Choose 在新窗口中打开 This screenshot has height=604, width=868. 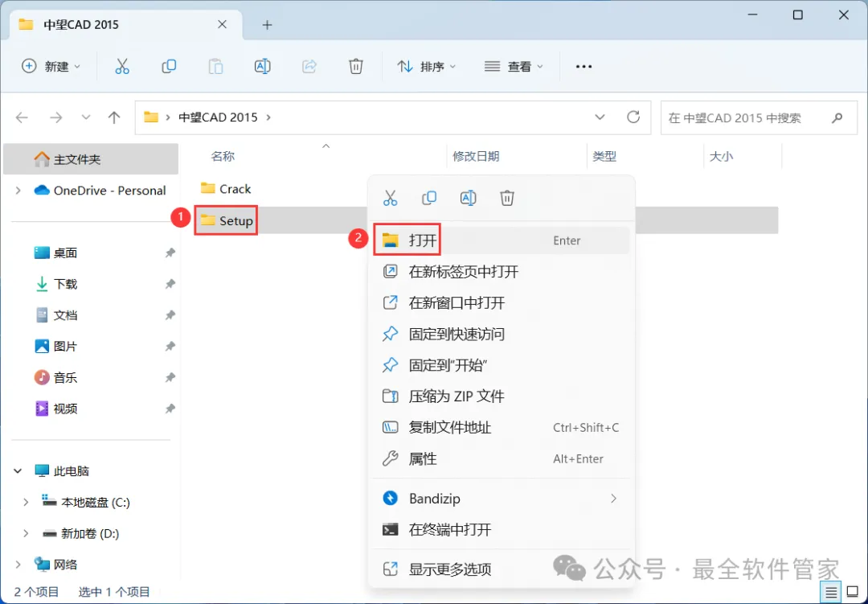pos(501,302)
